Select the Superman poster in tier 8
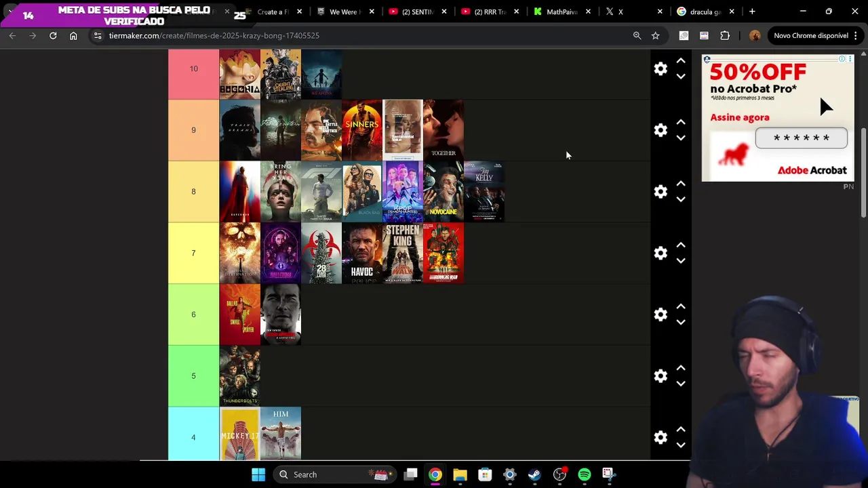Screen dimensions: 868x488 tap(239, 192)
